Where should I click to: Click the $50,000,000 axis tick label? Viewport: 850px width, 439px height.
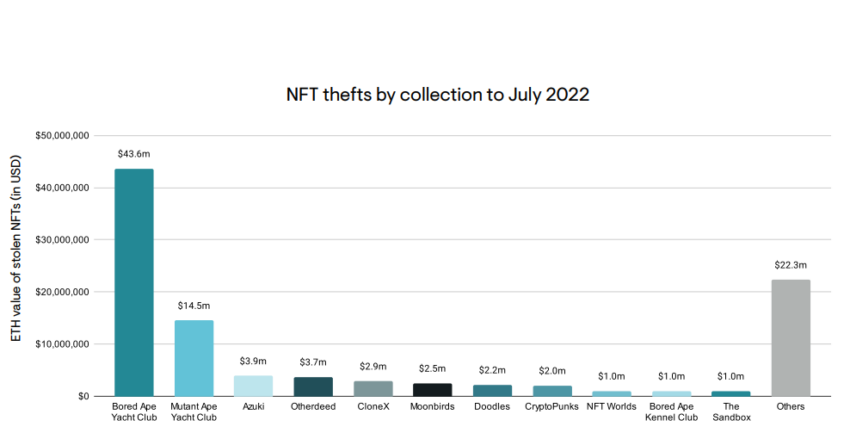tap(62, 135)
